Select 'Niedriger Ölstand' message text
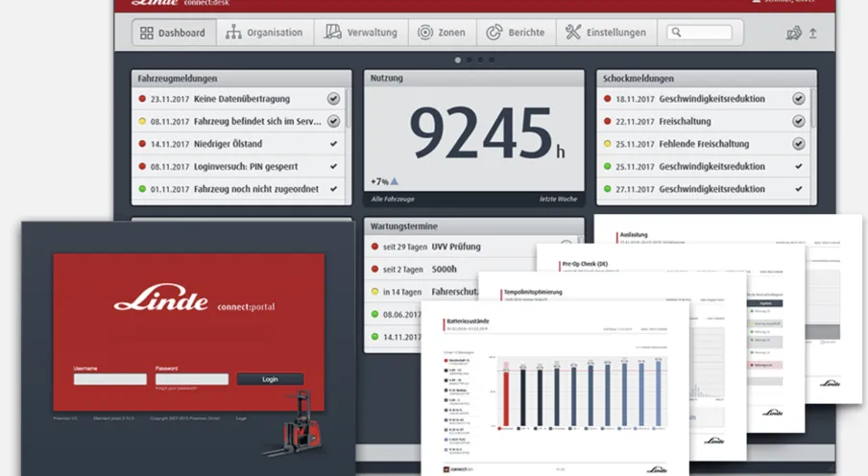 click(229, 144)
